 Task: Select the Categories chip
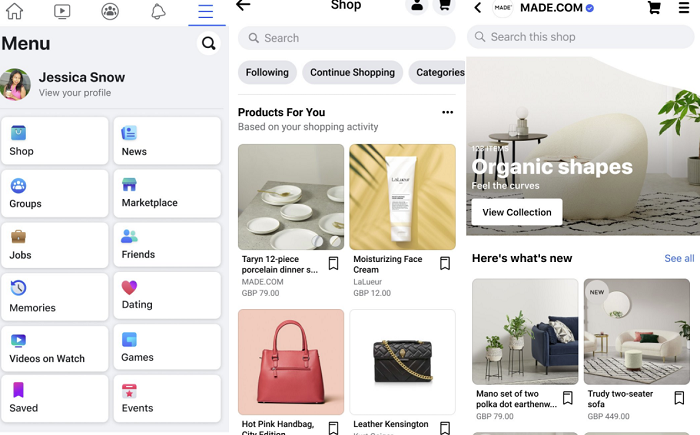[438, 72]
